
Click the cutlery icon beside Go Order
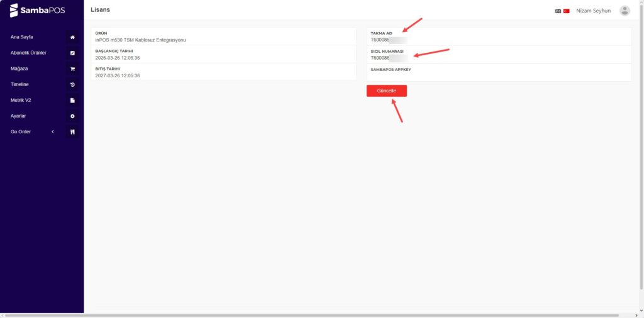72,132
